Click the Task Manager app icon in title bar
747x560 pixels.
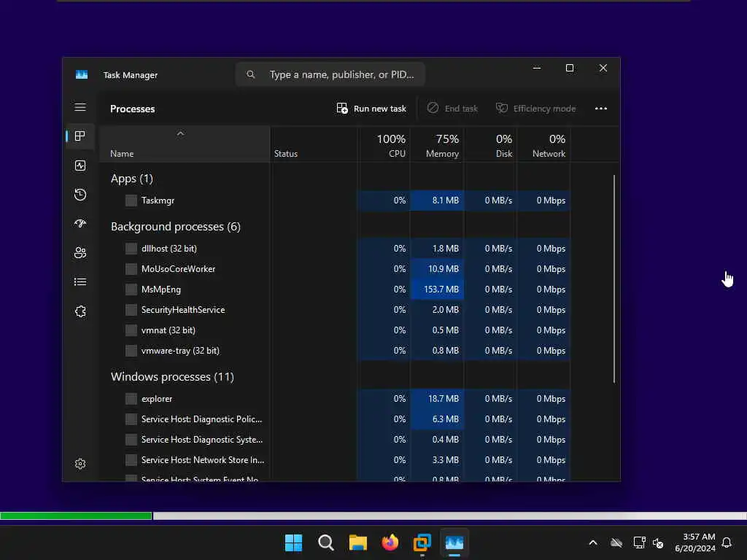[x=82, y=75]
